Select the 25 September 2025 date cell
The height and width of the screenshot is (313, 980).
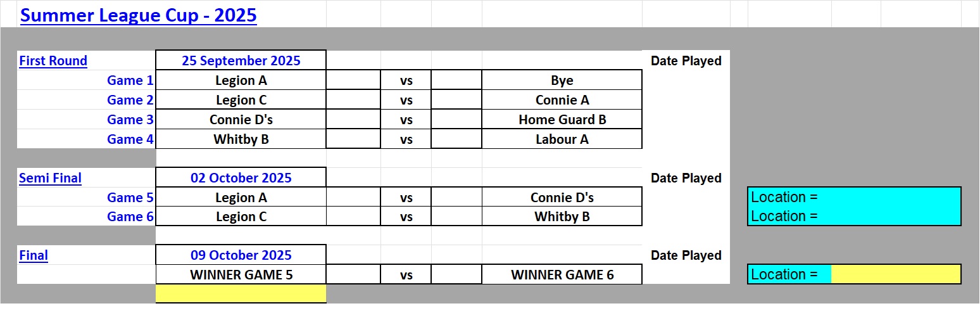point(241,61)
